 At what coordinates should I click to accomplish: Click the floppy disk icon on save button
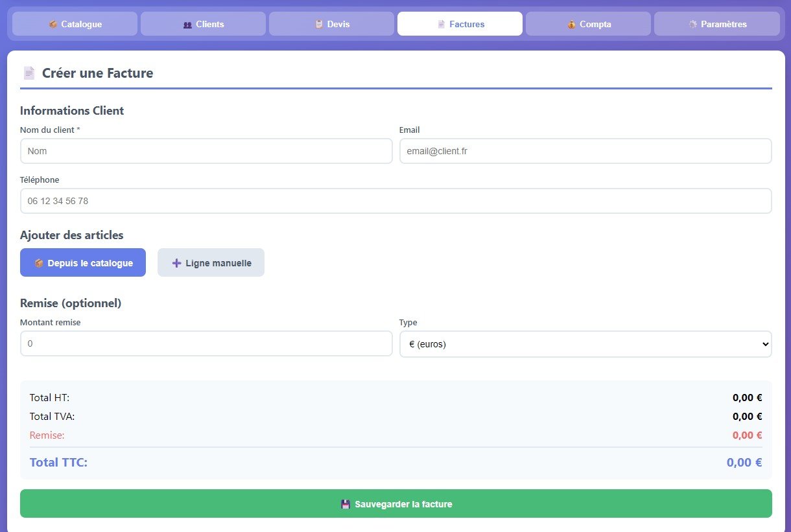pyautogui.click(x=346, y=504)
